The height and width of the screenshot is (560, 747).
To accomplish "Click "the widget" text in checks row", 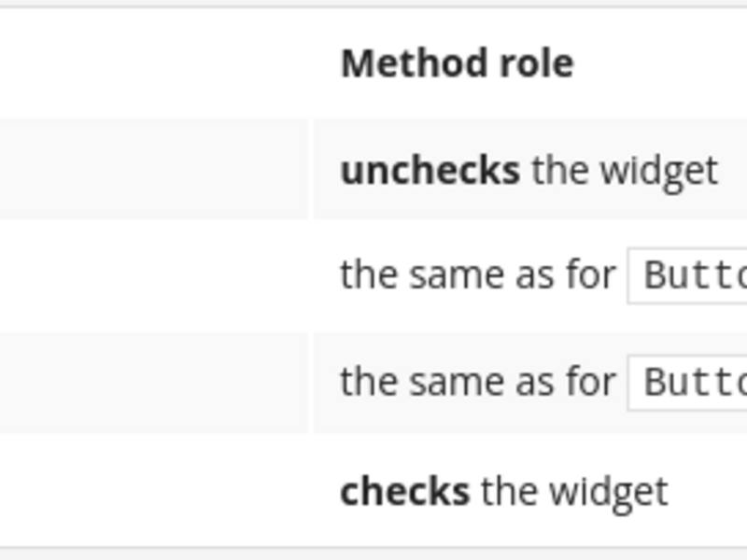I will [x=574, y=491].
